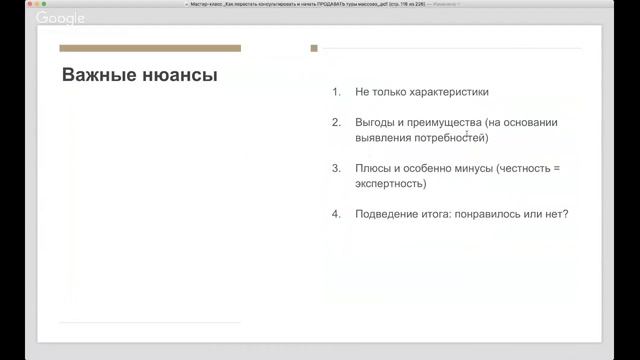Maximize the window with green button
This screenshot has height=360, width=640.
pos(44,4)
